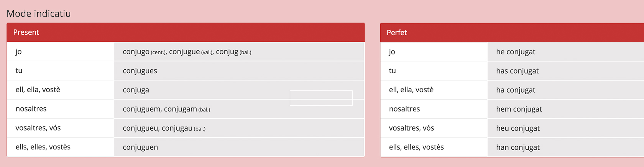This screenshot has height=167, width=644.
Task: Click vosaltres, vós pronoun in Perfet table
Action: pos(411,128)
